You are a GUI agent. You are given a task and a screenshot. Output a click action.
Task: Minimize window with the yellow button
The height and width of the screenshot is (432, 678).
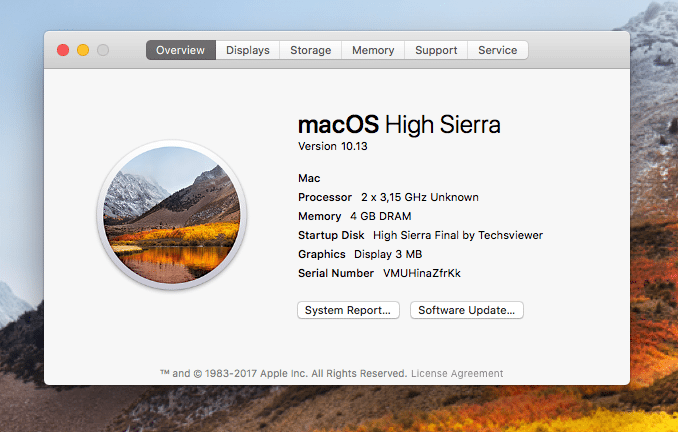pyautogui.click(x=83, y=50)
